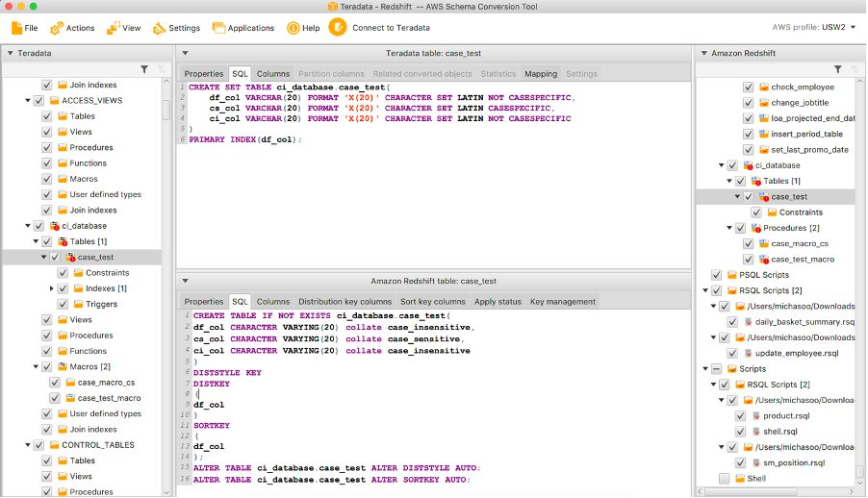Click the Teradata ci_database schema icon
Image resolution: width=868 pixels, height=498 pixels.
54,226
